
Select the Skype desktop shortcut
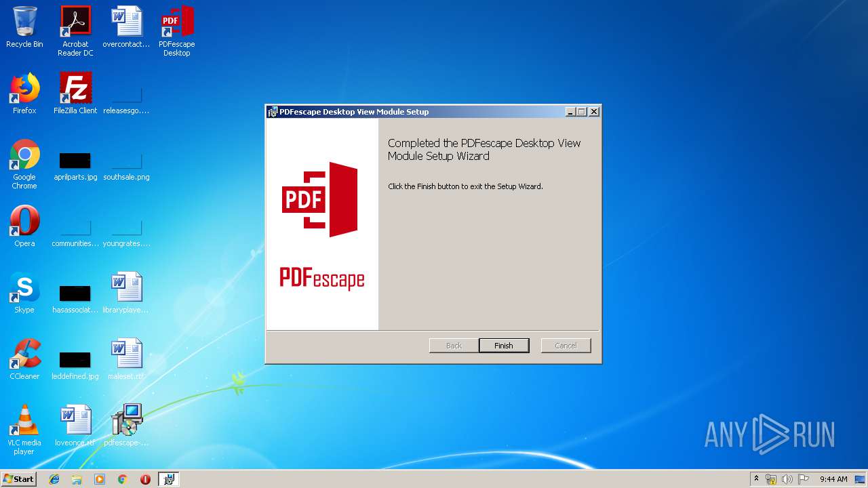point(24,293)
